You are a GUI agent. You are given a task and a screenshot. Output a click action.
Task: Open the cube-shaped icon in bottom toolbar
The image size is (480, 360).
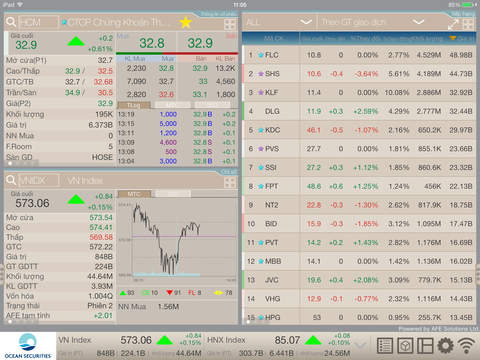click(x=405, y=345)
